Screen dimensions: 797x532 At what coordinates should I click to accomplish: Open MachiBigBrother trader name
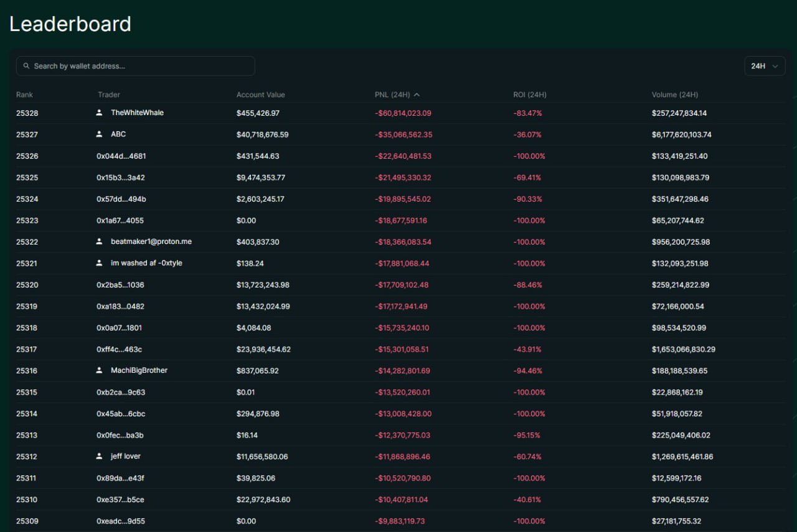139,370
